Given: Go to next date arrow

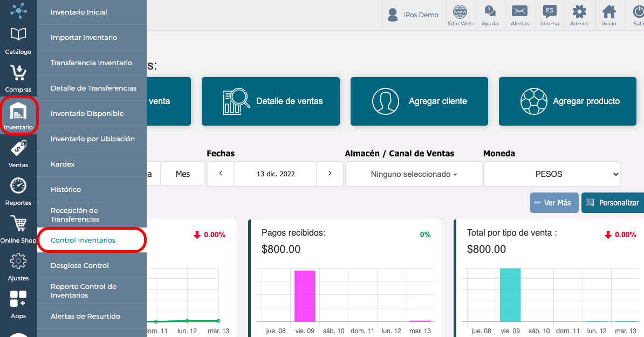Looking at the screenshot, I should (330, 174).
